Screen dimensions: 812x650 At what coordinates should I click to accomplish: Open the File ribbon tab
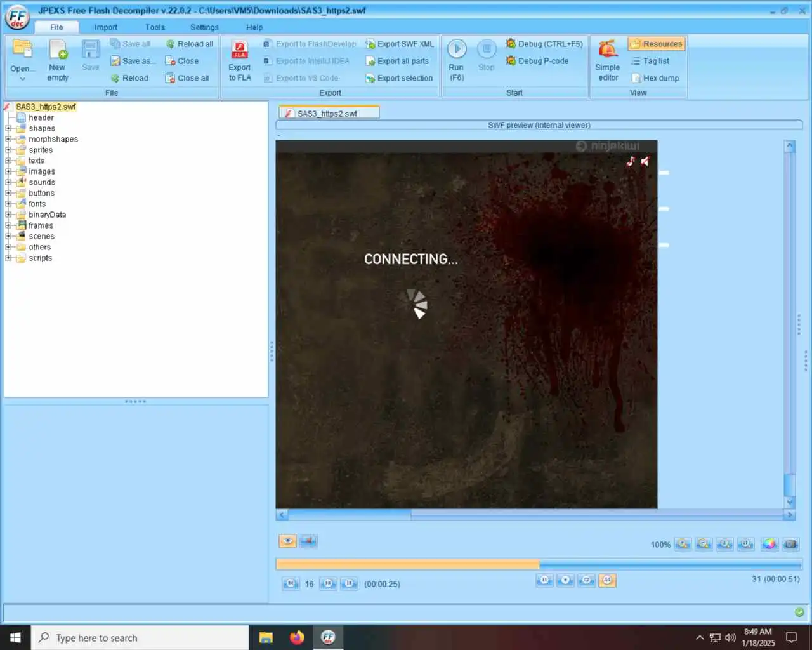coord(56,27)
